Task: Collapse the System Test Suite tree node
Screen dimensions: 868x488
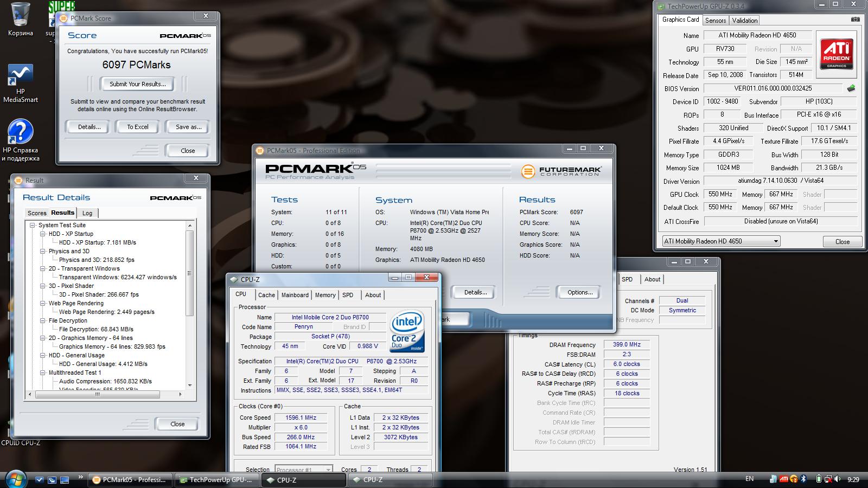Action: pyautogui.click(x=33, y=225)
